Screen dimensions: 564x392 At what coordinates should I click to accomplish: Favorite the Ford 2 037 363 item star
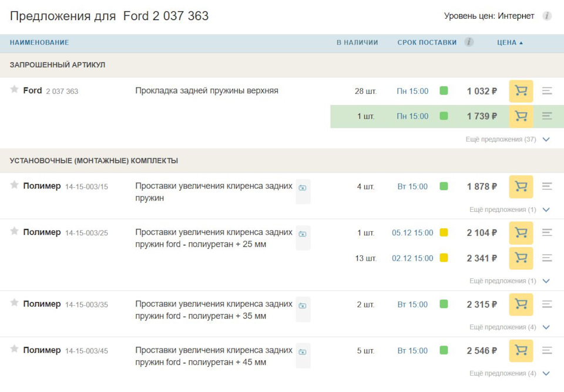15,90
